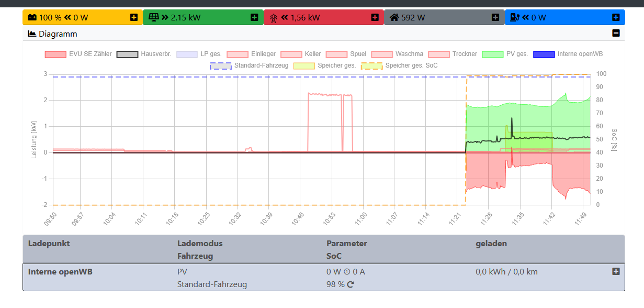Toggle Speicher ges. legend series
This screenshot has height=308, width=644.
[325, 65]
